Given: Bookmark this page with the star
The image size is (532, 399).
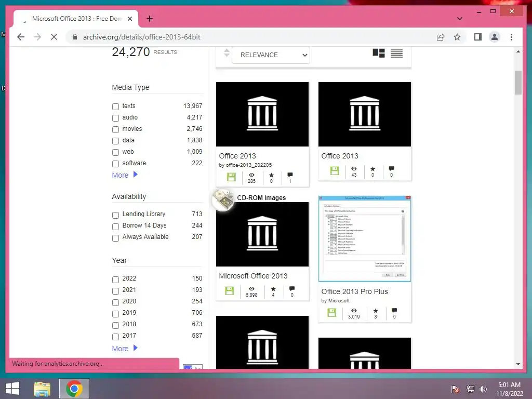Looking at the screenshot, I should [457, 37].
